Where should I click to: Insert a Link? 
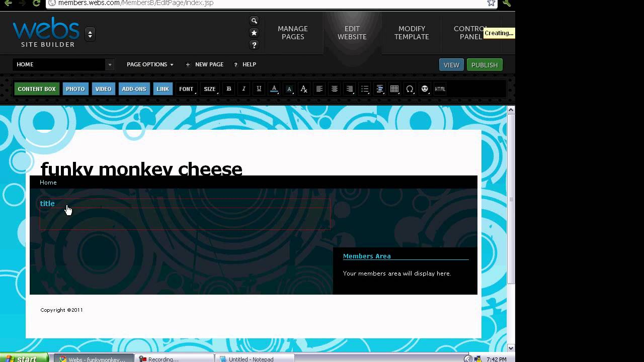163,89
